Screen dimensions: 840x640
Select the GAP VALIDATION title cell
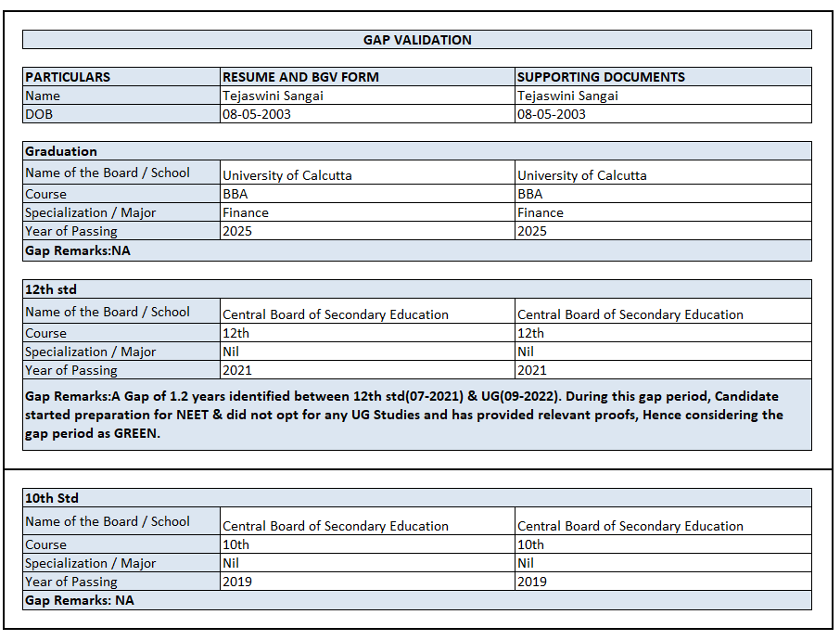tap(417, 40)
